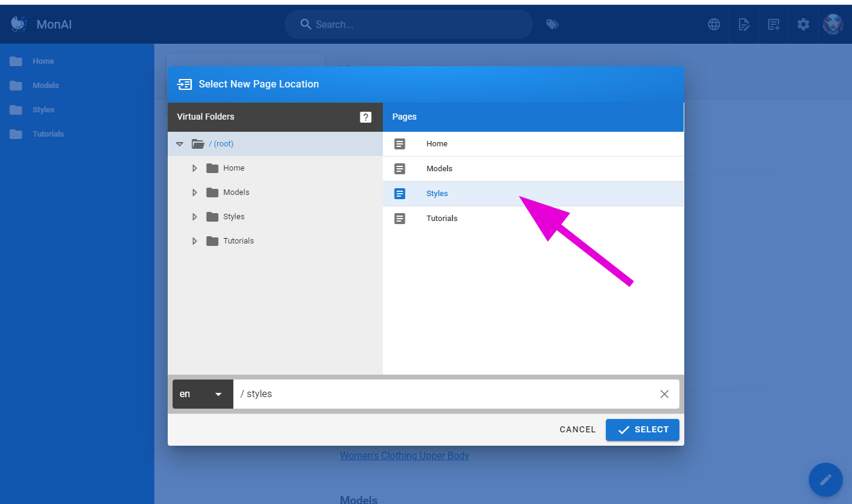
Task: Click the CANCEL button
Action: click(x=577, y=429)
